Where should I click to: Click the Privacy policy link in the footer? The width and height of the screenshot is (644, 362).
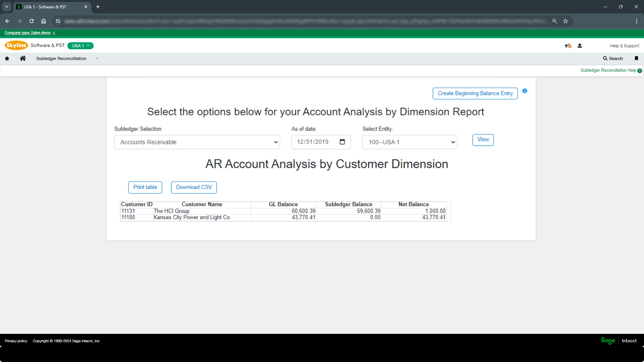[x=16, y=341]
